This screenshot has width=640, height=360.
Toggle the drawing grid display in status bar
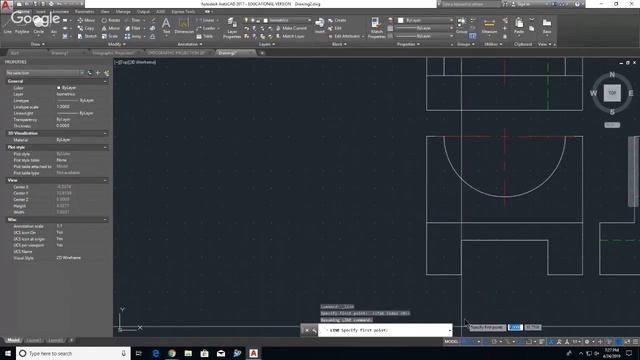point(465,342)
